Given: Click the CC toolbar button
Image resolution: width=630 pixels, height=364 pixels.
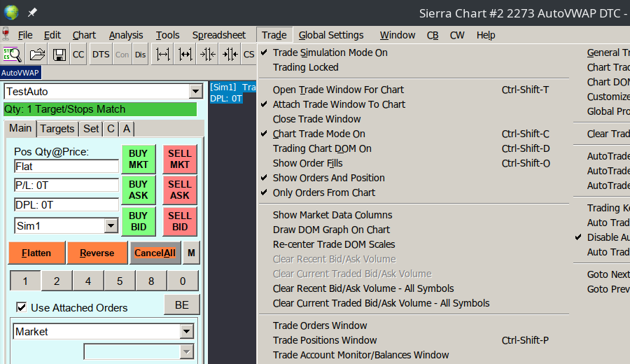Looking at the screenshot, I should (78, 54).
